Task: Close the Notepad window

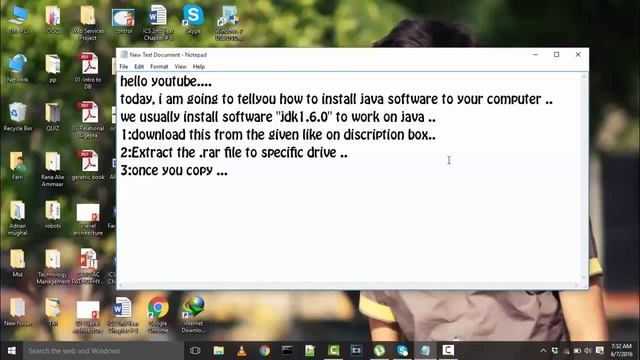Action: (x=578, y=54)
